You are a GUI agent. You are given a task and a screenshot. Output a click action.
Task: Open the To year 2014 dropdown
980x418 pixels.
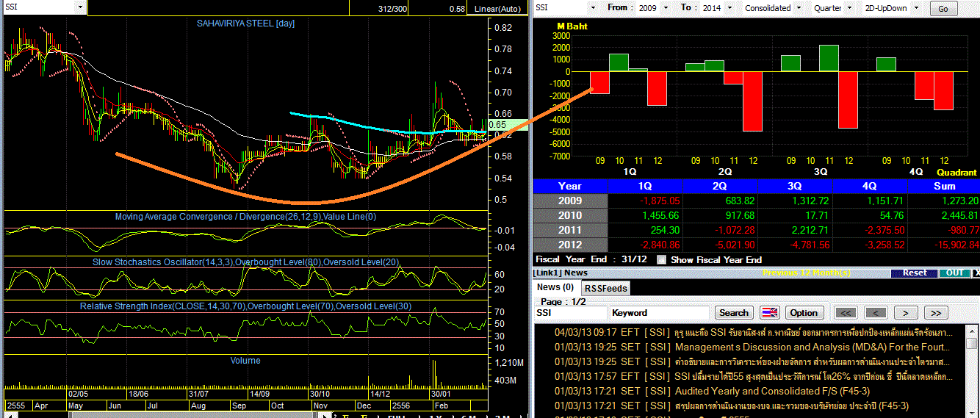731,8
